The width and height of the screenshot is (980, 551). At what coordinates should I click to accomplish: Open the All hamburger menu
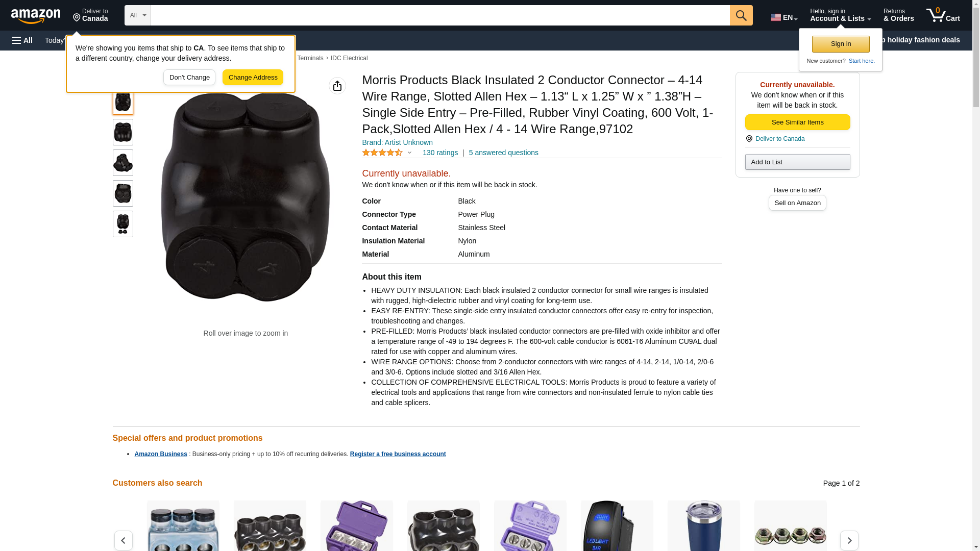click(22, 40)
